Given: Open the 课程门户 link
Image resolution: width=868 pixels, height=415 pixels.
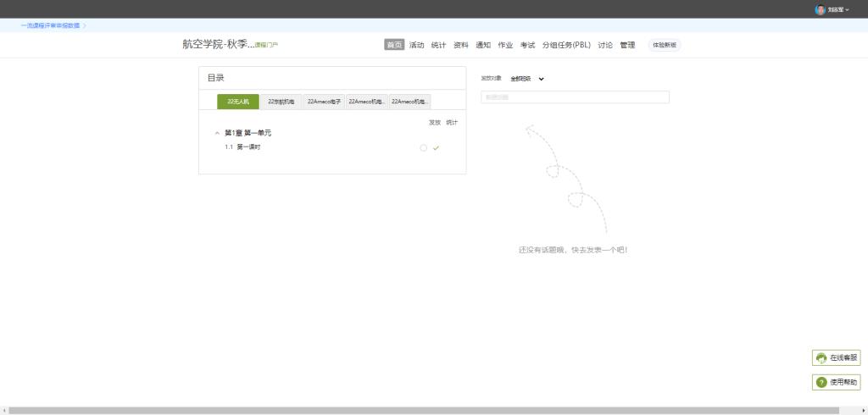Looking at the screenshot, I should 266,46.
